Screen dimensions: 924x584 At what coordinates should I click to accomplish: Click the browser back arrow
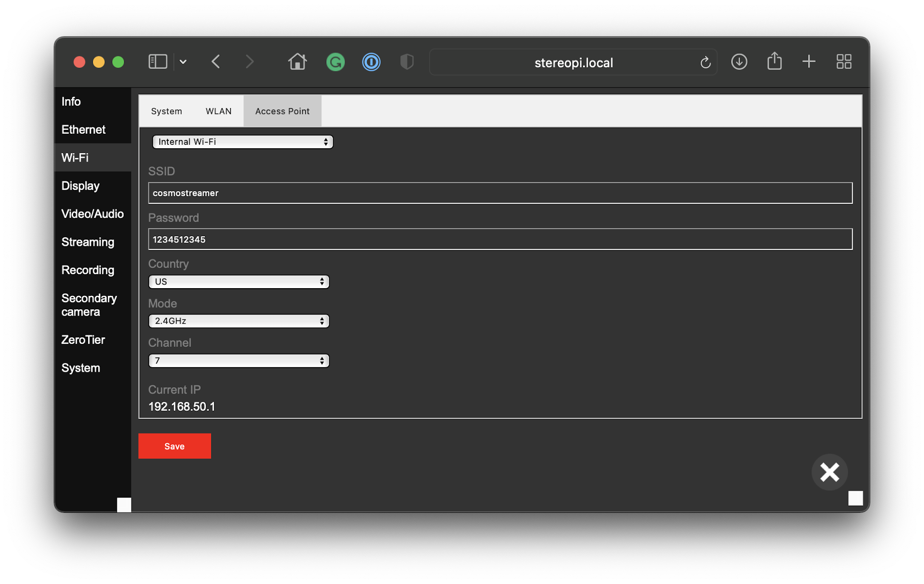(x=216, y=62)
